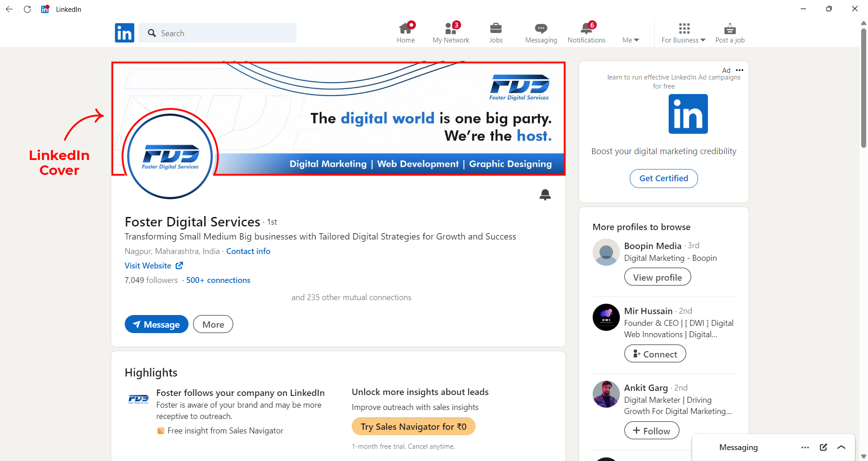
Task: Open Foster Digital Services profile picture
Action: tap(170, 156)
